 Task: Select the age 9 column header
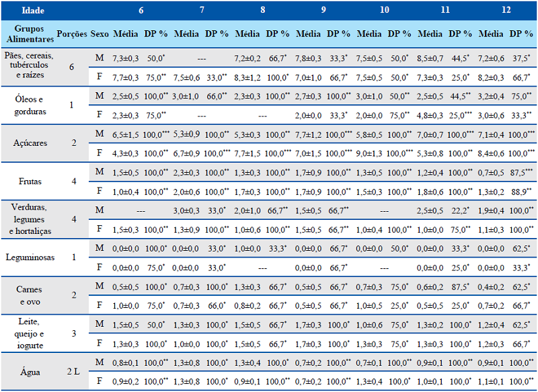323,11
